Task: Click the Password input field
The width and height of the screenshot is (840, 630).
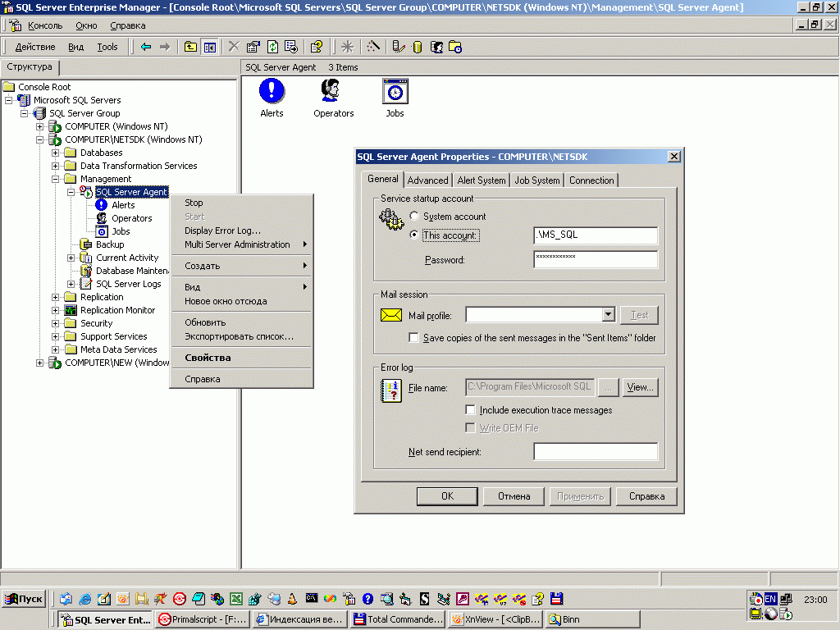Action: coord(596,259)
